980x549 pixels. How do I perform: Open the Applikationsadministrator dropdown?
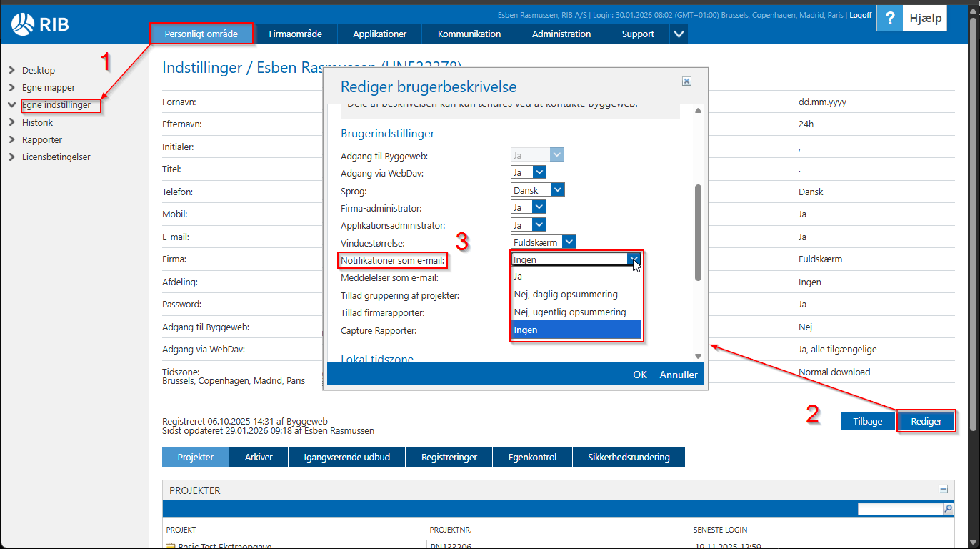click(x=539, y=225)
